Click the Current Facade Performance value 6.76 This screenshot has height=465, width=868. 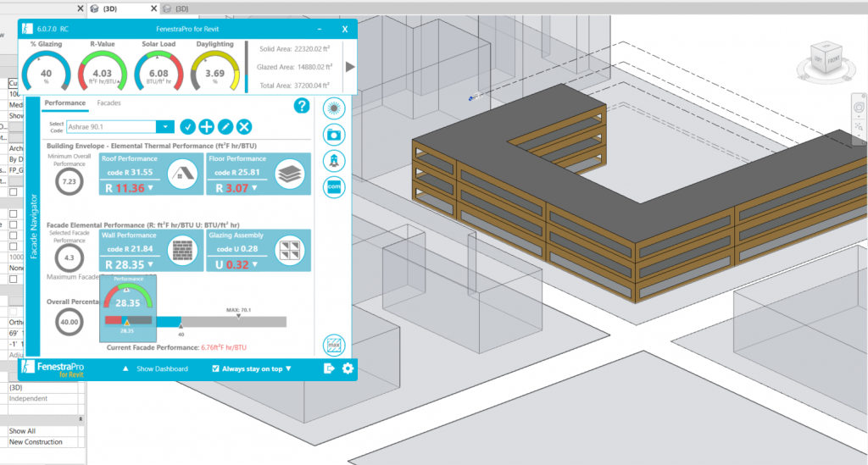point(224,347)
